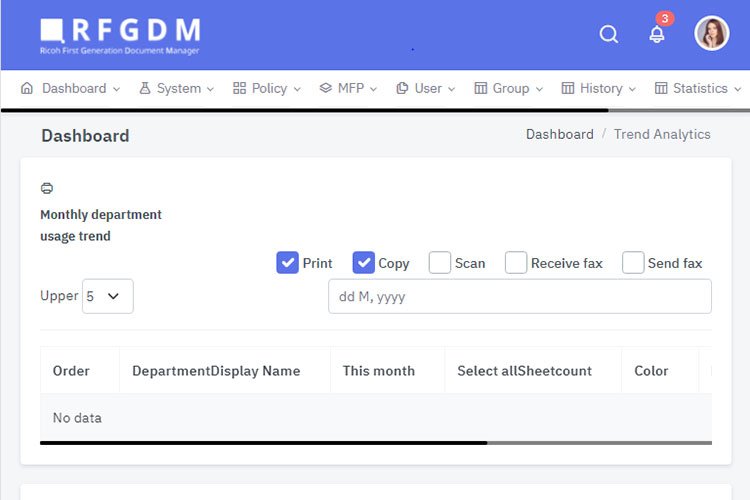Uncheck the Copy checkbox

364,263
